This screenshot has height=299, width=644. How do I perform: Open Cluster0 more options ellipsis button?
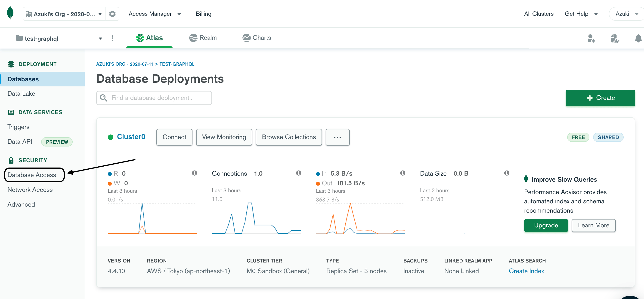click(337, 137)
